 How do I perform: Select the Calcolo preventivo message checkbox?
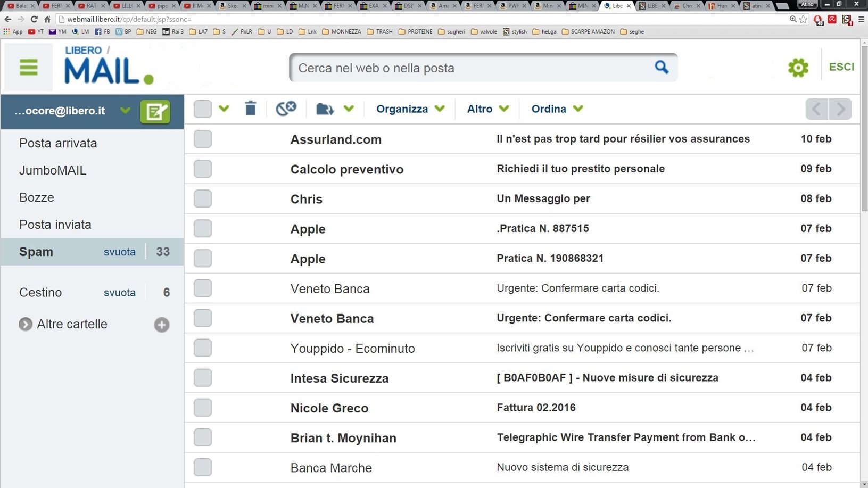click(202, 169)
